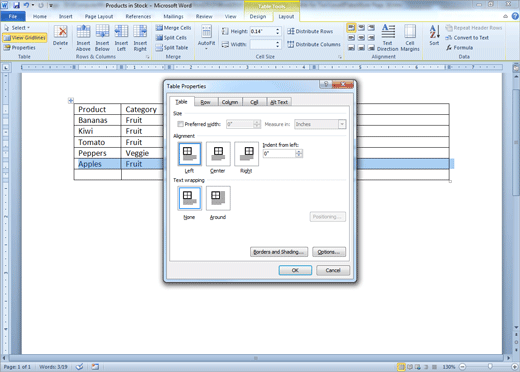Click the Options button

click(x=329, y=252)
